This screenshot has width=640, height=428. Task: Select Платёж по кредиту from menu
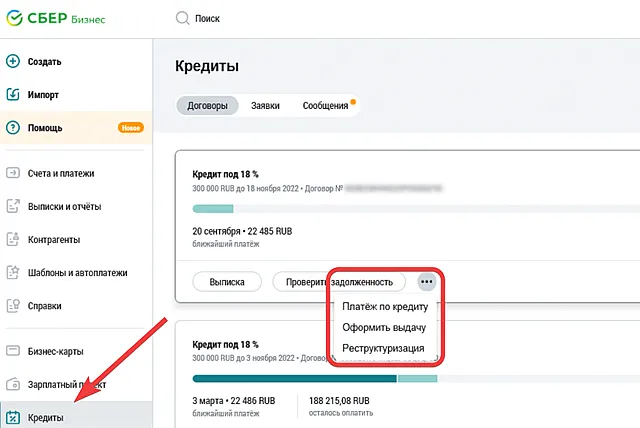(385, 306)
